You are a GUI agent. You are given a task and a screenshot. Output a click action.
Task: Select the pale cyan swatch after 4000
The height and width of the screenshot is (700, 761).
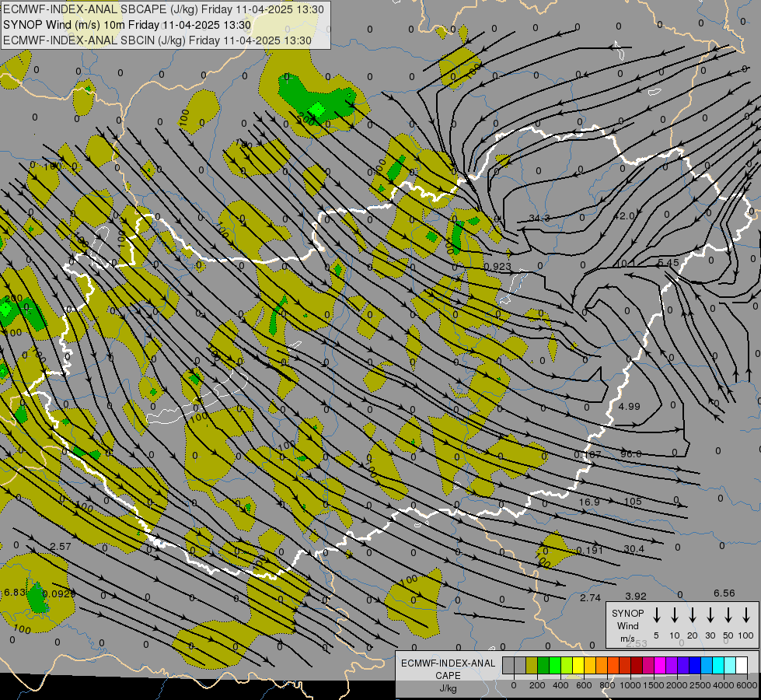pos(729,665)
